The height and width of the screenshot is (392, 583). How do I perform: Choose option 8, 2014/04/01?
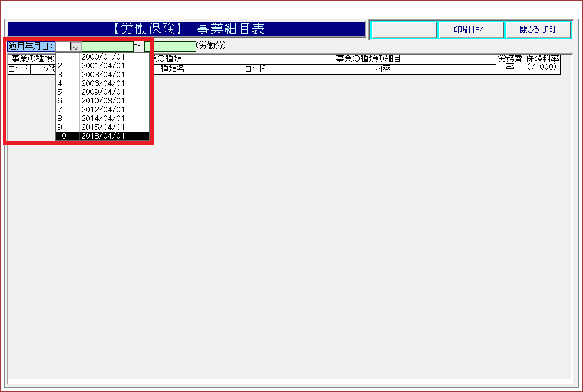coord(103,118)
